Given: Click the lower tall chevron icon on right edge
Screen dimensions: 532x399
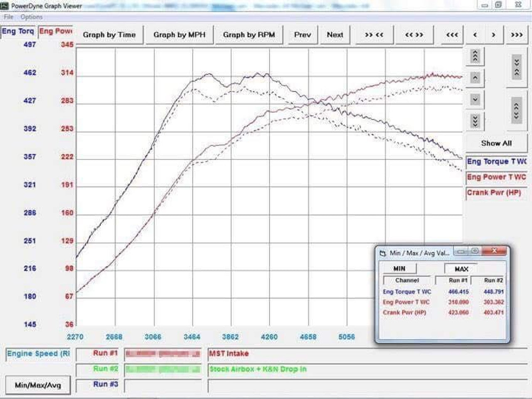Looking at the screenshot, I should tap(517, 109).
